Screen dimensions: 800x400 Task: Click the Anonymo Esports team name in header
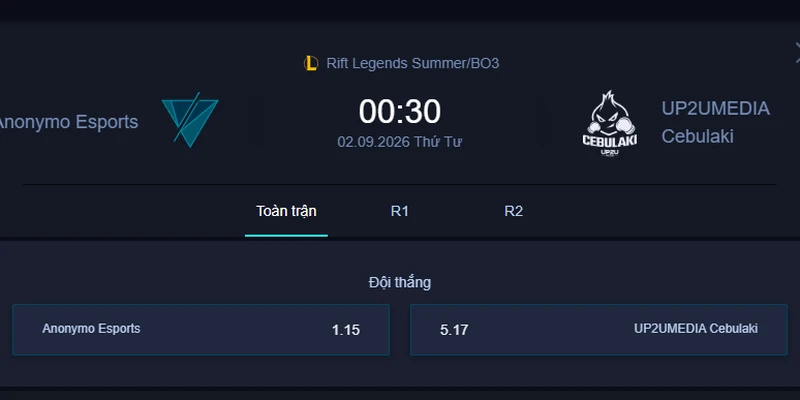tap(67, 122)
